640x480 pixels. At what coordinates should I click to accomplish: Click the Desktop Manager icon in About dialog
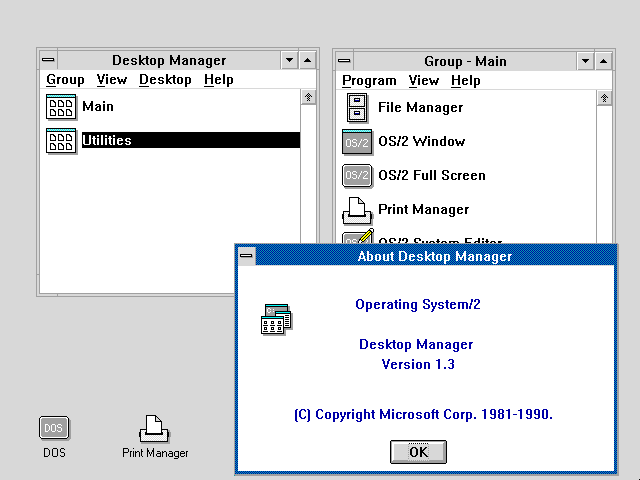click(276, 319)
